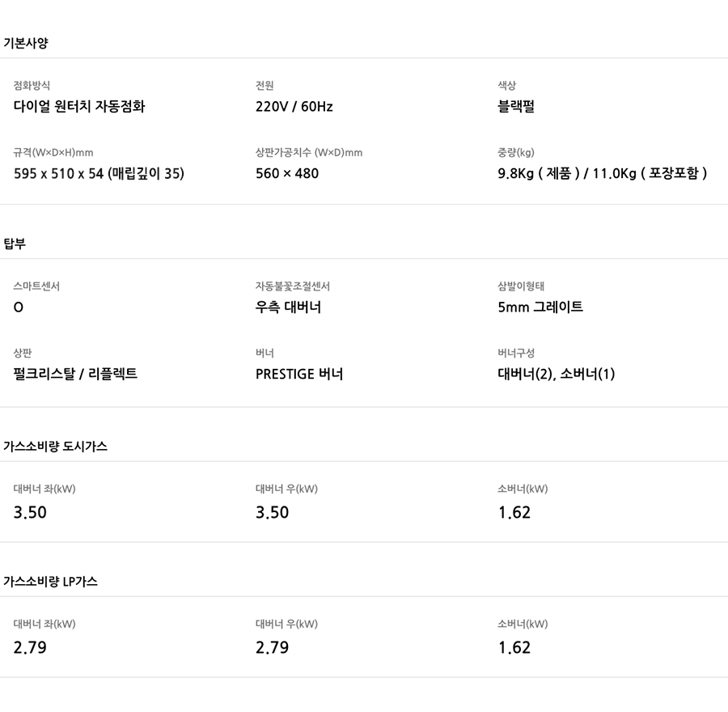Select the 점화방식 label
Screen dimensions: 728x712
(32, 86)
